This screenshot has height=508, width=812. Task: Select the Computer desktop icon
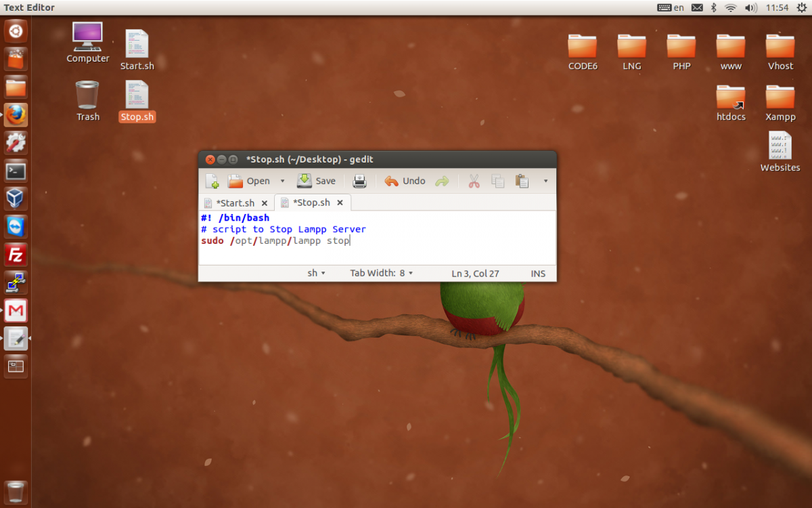coord(88,43)
